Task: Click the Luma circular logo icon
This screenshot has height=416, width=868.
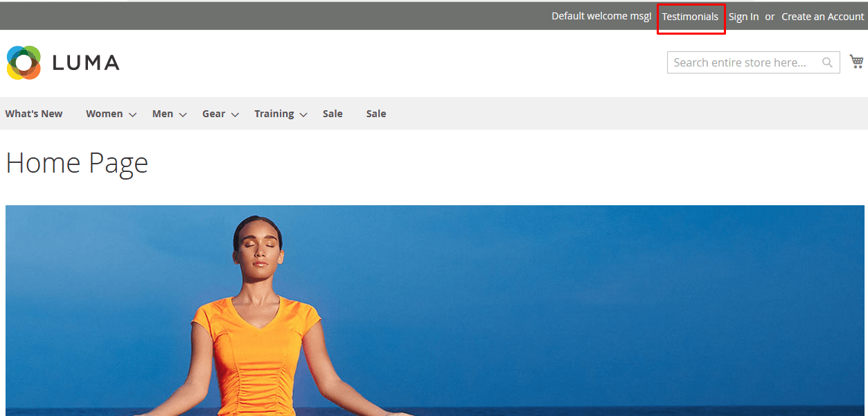Action: pos(24,62)
